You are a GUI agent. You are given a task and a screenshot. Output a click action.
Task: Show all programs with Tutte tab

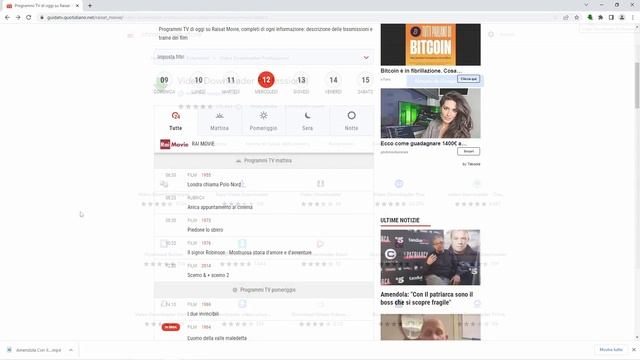[x=176, y=121]
